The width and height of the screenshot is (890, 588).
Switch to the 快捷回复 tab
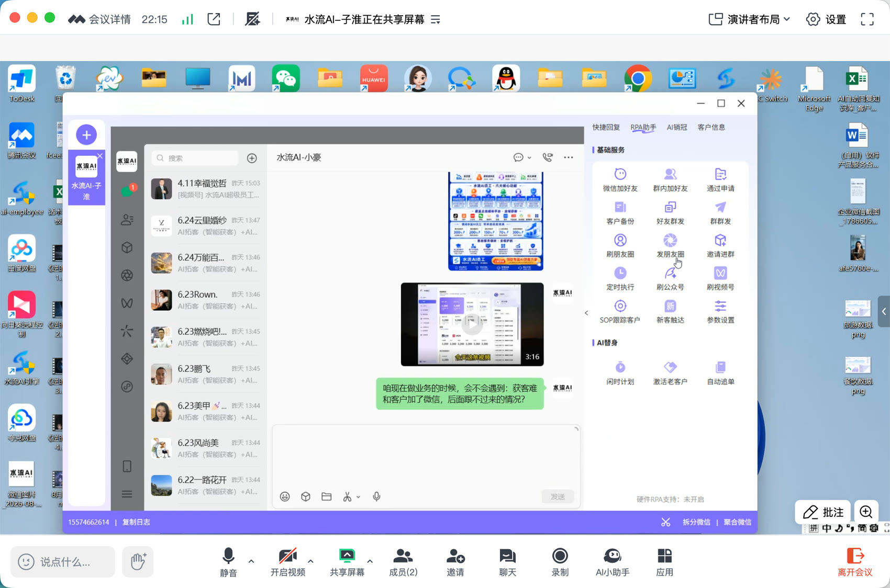(606, 127)
